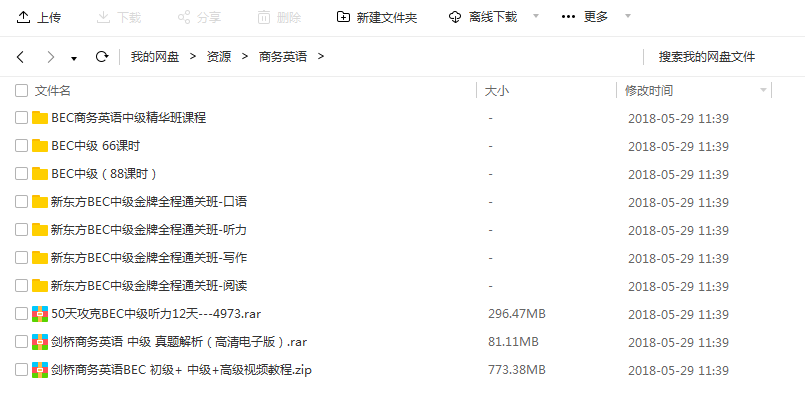Open folder name BEC商务英语中级精华班课程
805x416 pixels.
coord(129,118)
